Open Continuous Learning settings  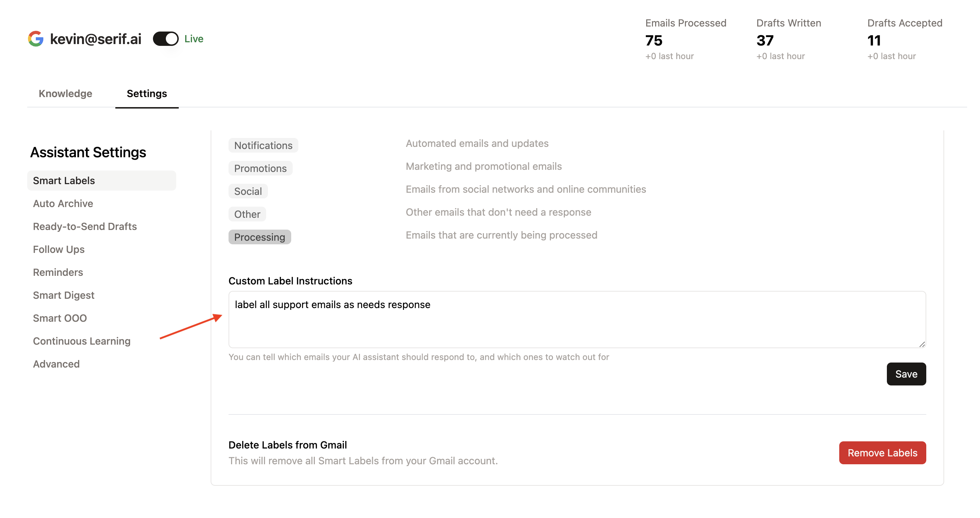click(x=82, y=341)
